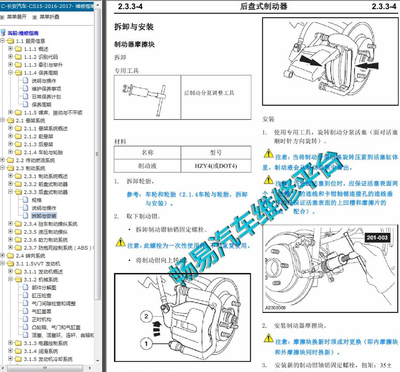The image size is (400, 372).
Task: Click the folder icon for section 2.3.6
Action: point(18,240)
